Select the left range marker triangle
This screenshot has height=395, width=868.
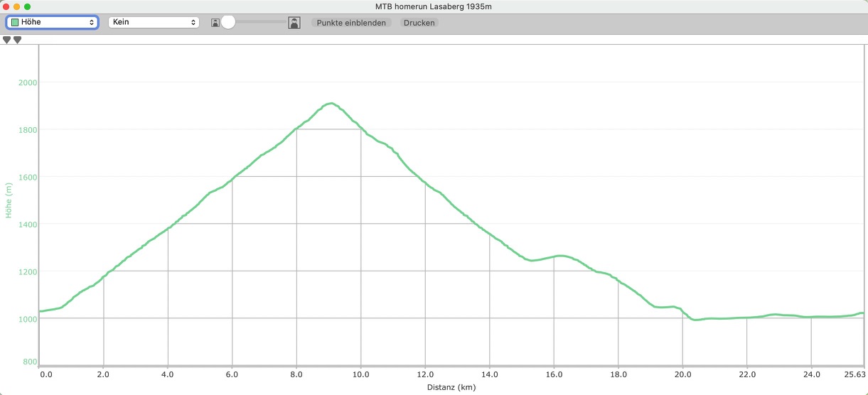[7, 40]
